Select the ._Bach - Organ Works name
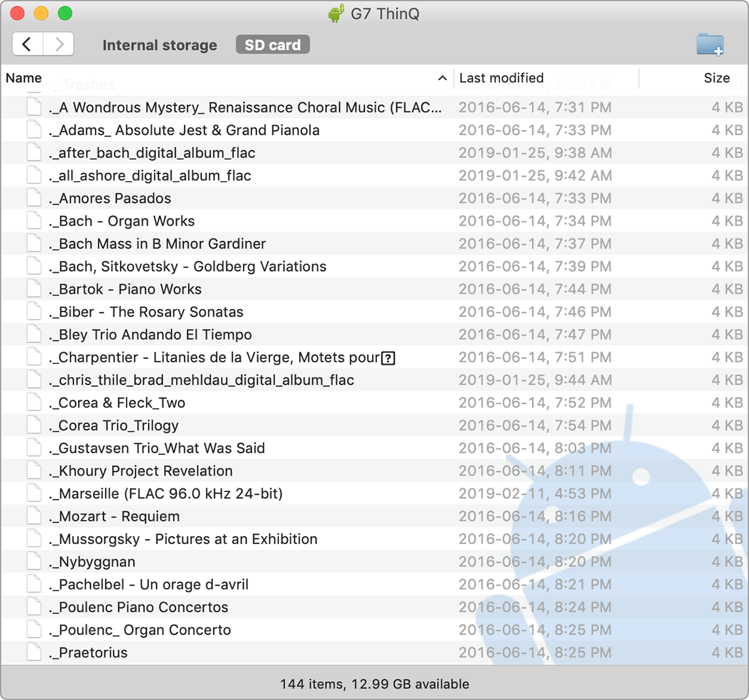The height and width of the screenshot is (700, 749). (122, 221)
